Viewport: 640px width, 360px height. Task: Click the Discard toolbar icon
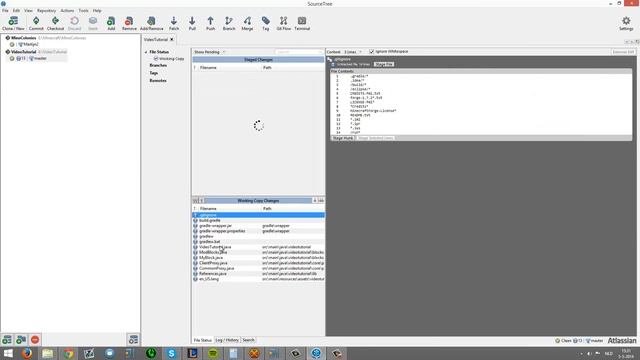(x=74, y=23)
